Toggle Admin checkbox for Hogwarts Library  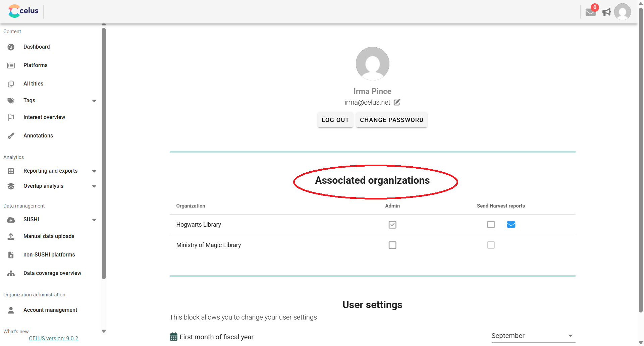pyautogui.click(x=392, y=225)
